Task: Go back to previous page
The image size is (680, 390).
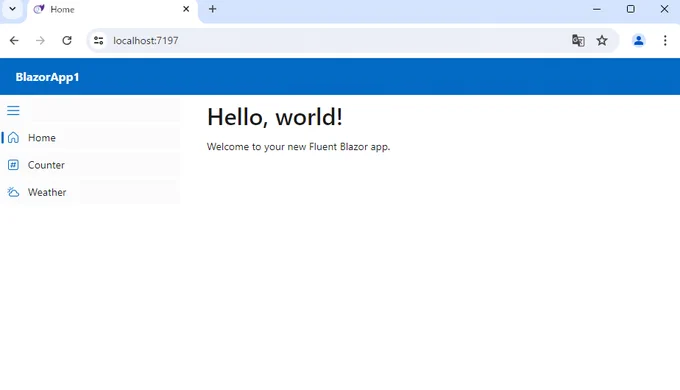Action: tap(14, 41)
